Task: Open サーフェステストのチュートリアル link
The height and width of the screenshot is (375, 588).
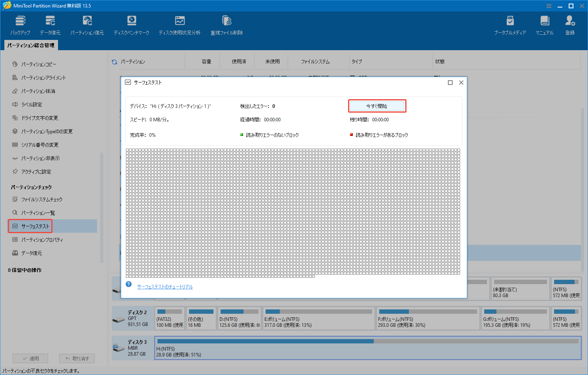Action: click(164, 286)
